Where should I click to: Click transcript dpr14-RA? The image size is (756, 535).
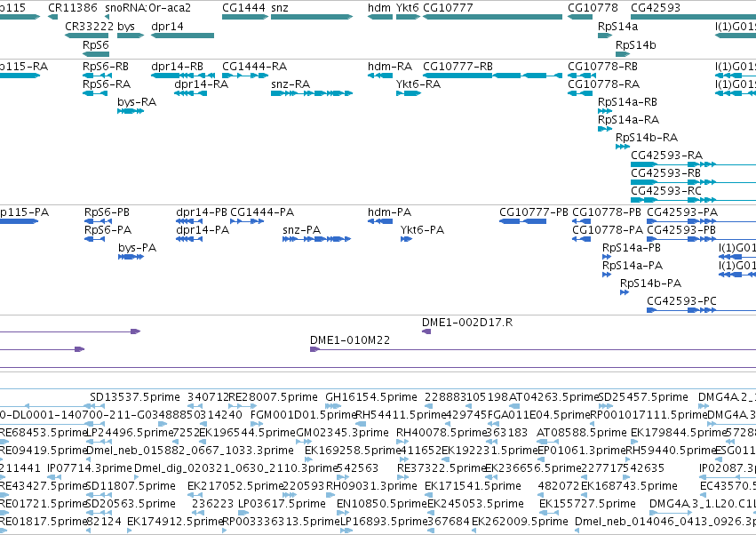click(x=190, y=93)
